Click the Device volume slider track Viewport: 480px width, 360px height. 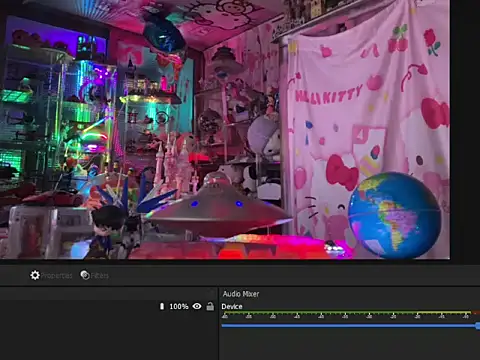[349, 325]
